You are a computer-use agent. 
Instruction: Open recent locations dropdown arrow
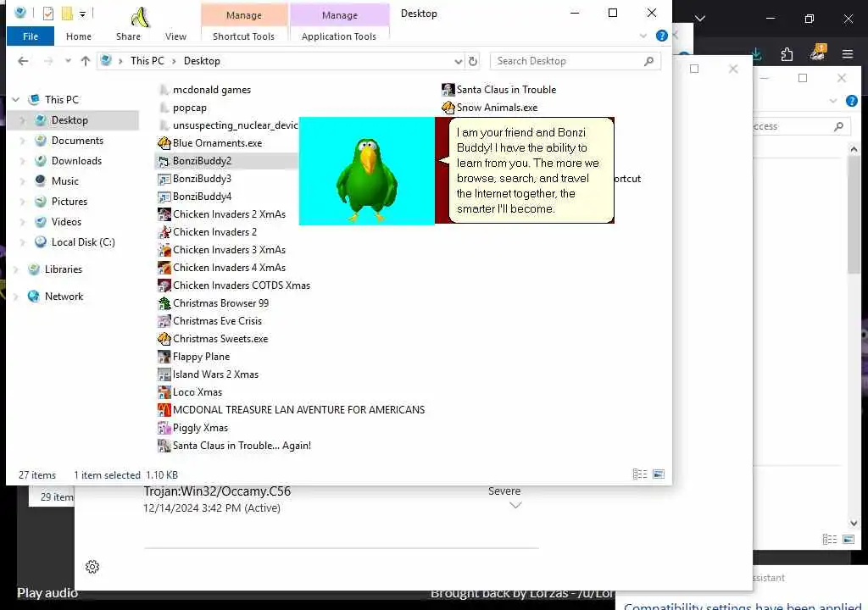click(68, 61)
